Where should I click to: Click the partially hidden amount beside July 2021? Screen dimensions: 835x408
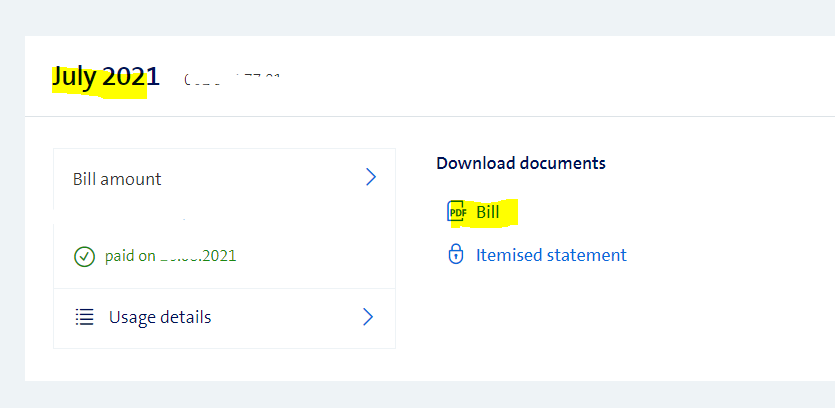click(232, 77)
